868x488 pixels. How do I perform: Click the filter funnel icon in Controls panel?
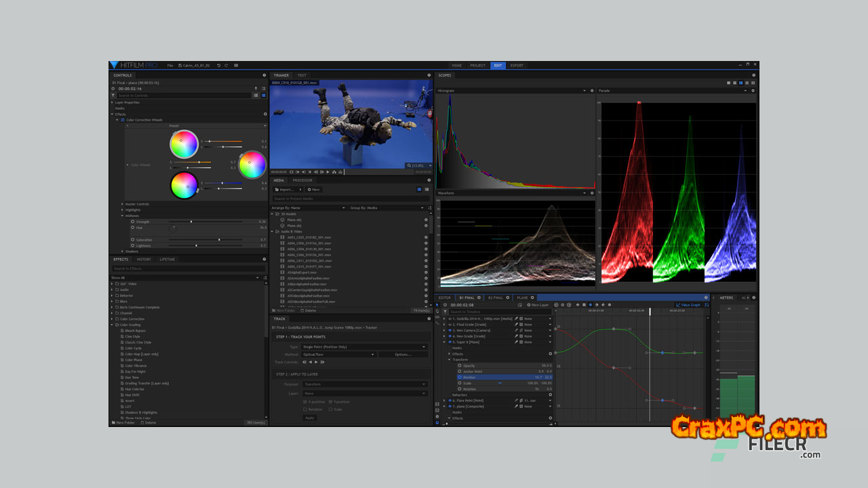(113, 96)
